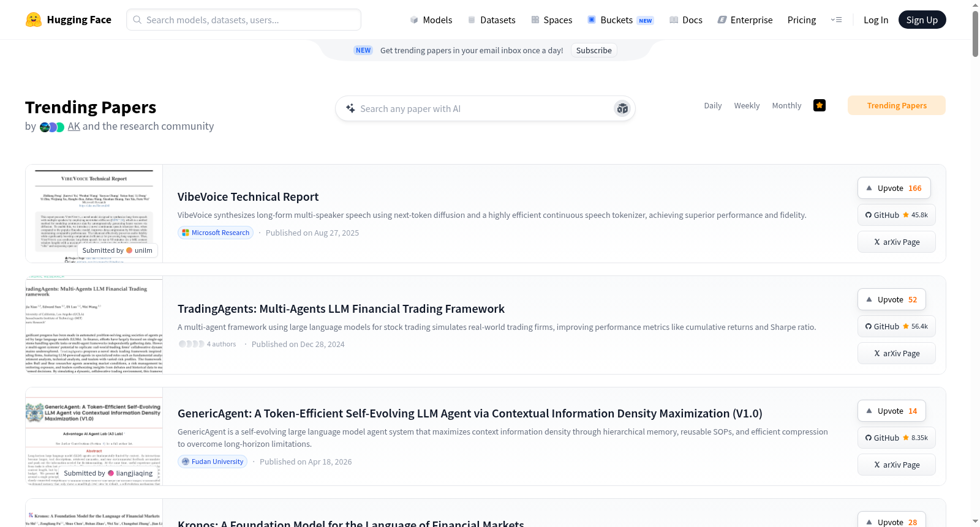Open GenericAgent paper title link
This screenshot has height=527, width=980.
470,413
